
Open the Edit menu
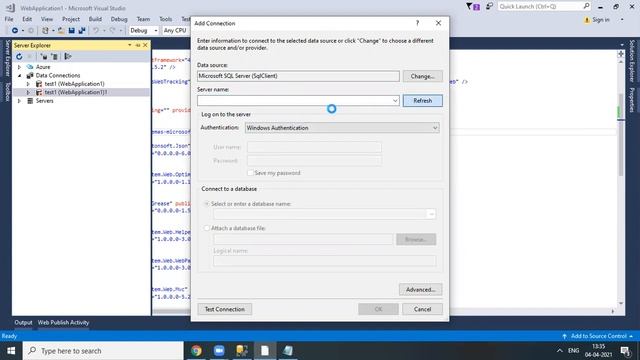coord(27,19)
